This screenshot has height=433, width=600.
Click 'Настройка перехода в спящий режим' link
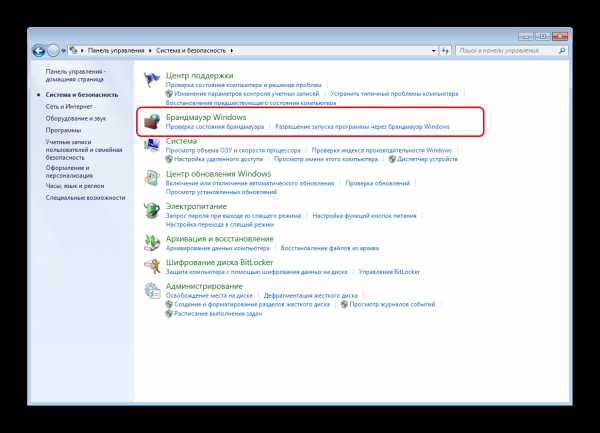220,225
